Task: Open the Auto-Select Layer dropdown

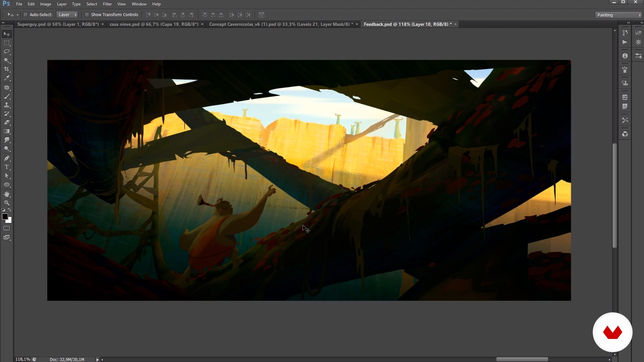Action: pos(67,15)
